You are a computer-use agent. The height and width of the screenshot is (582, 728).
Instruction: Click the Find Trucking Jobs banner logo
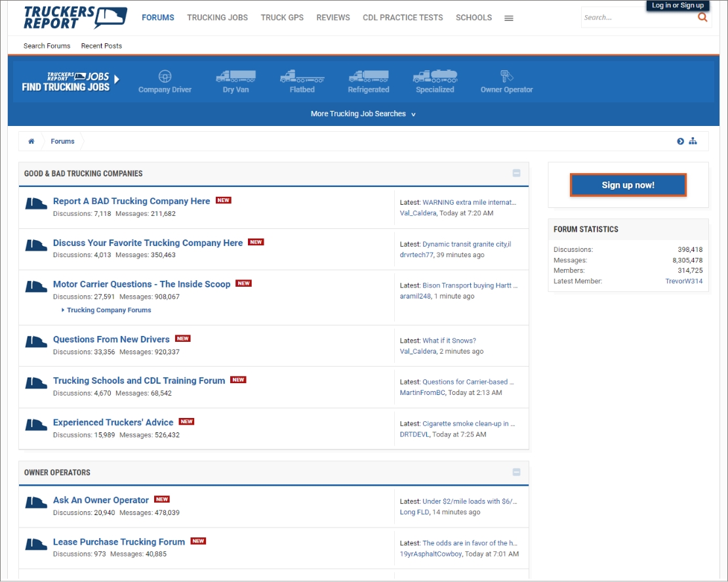pyautogui.click(x=70, y=82)
